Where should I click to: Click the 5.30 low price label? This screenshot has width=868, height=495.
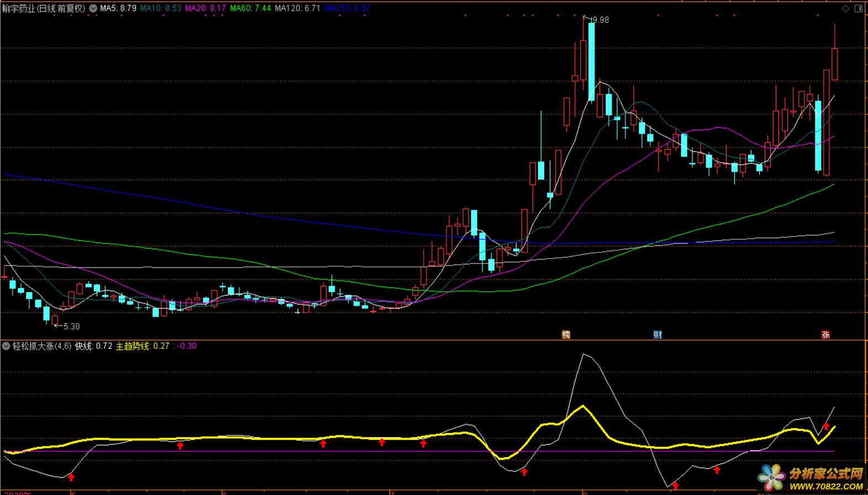[x=72, y=327]
